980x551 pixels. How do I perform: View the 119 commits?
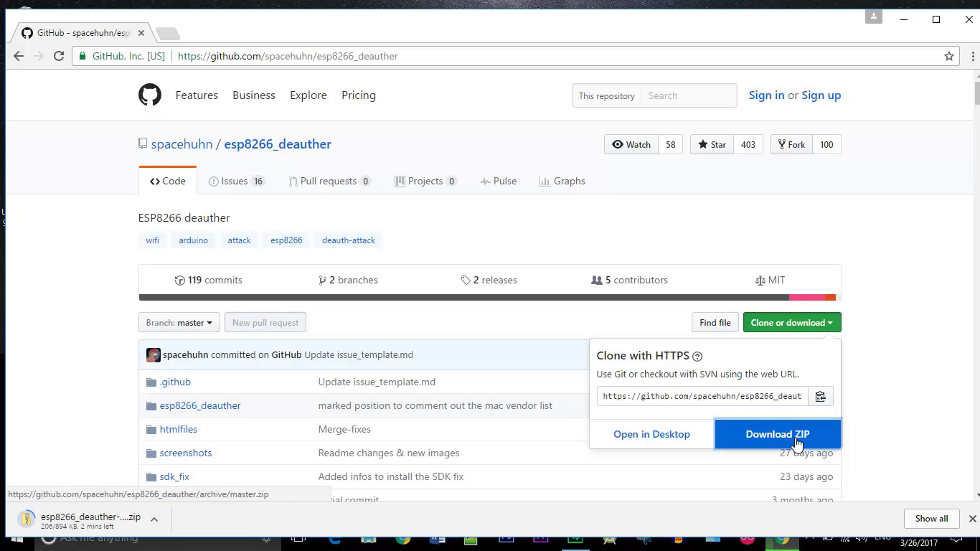pyautogui.click(x=209, y=281)
